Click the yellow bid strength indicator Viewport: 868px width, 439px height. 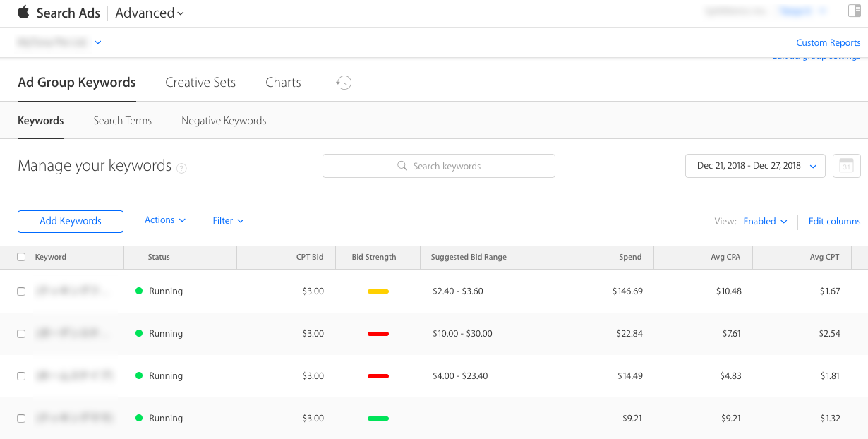pos(378,291)
